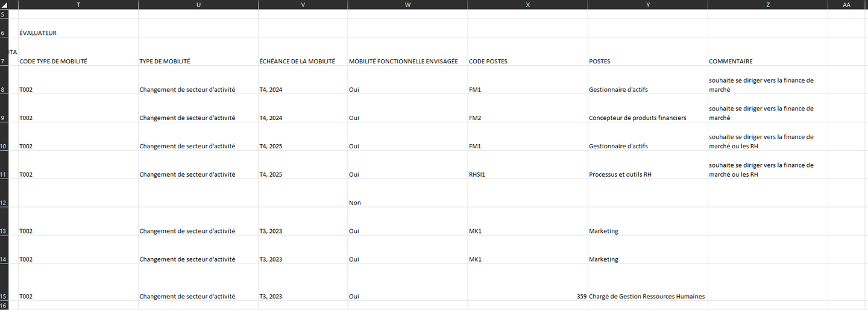Select column AA header

point(847,5)
